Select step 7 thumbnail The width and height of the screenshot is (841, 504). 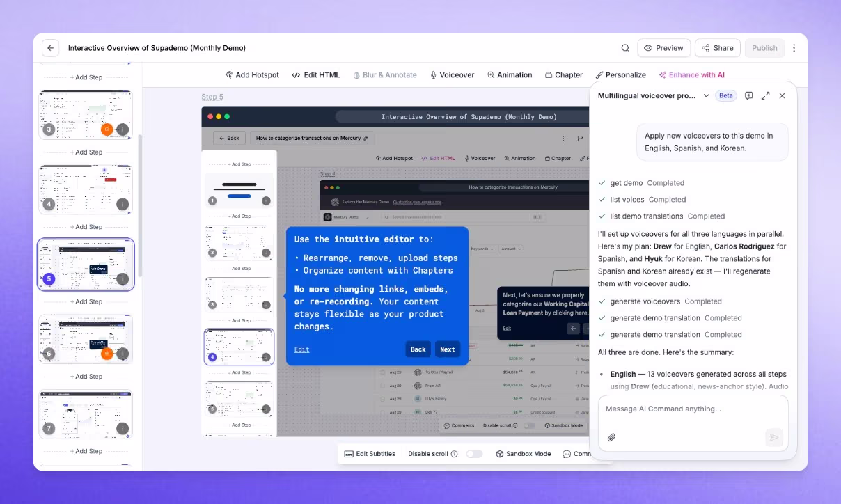coord(85,414)
